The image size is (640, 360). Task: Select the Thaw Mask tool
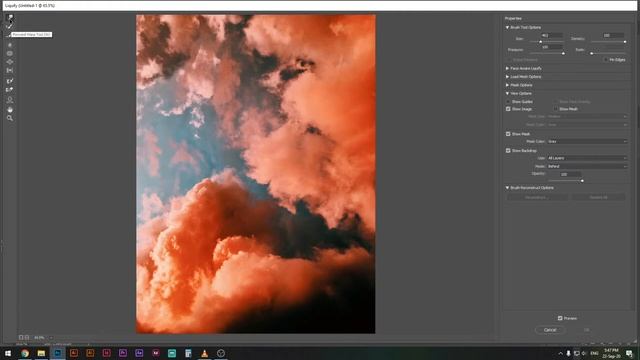point(10,90)
